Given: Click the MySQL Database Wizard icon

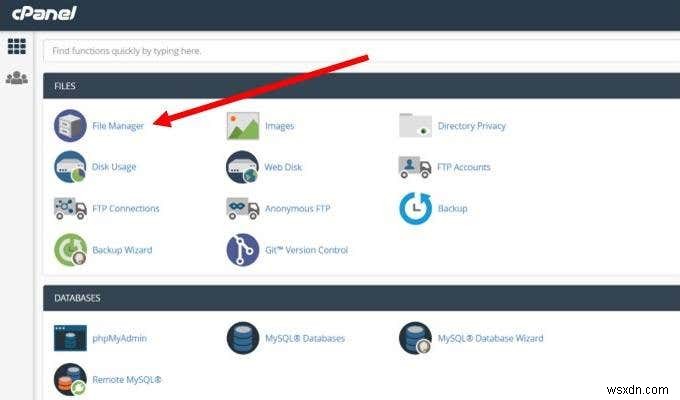Looking at the screenshot, I should click(415, 338).
